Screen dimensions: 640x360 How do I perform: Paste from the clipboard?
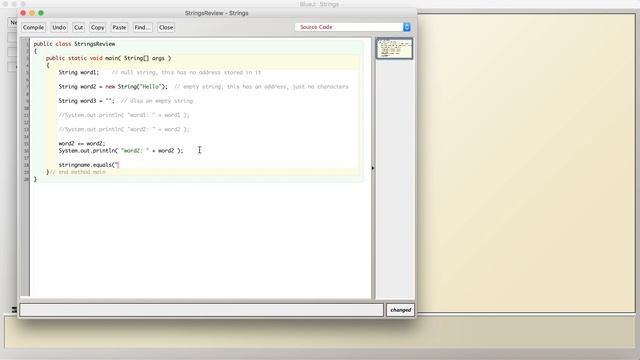coord(119,27)
